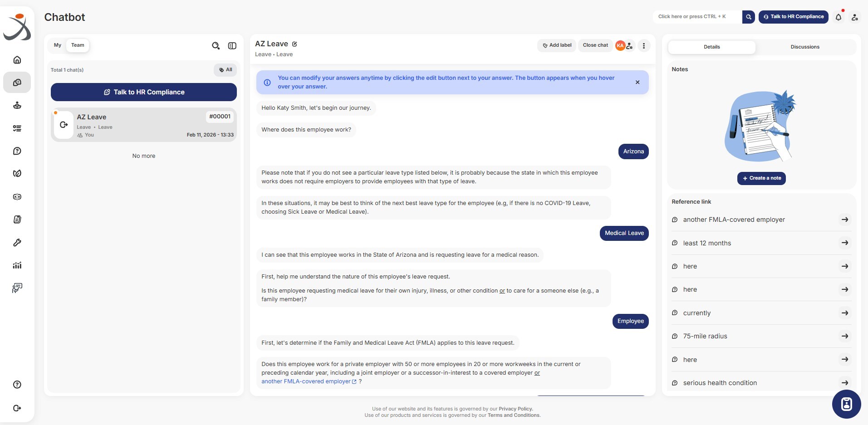Click the Home icon in left sidebar
This screenshot has height=425, width=868.
pos(17,60)
